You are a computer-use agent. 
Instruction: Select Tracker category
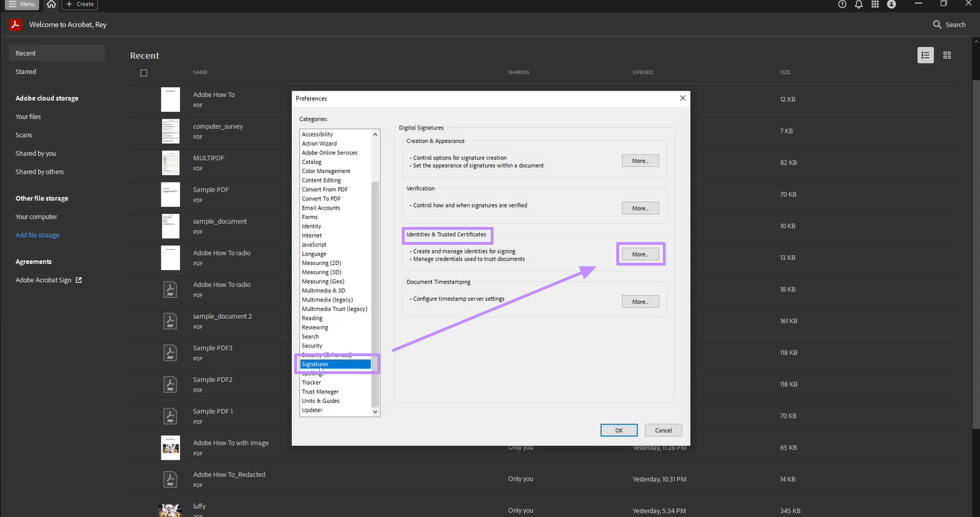coord(311,383)
